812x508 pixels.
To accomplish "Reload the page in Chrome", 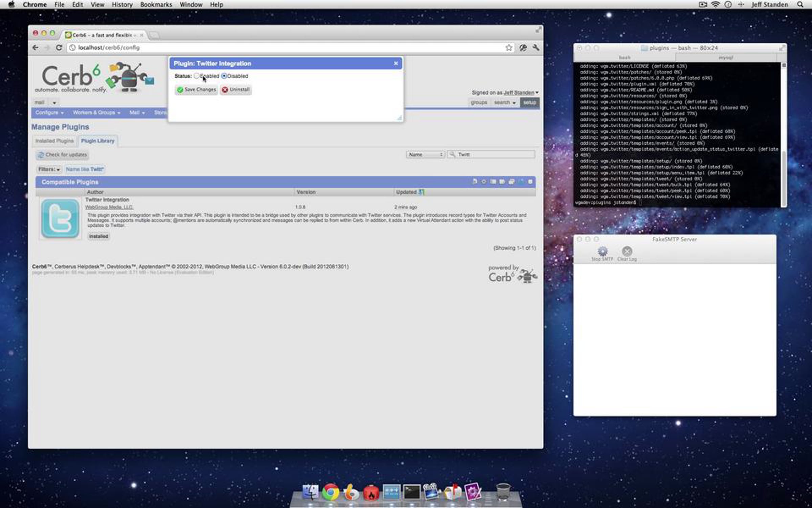I will pos(59,48).
